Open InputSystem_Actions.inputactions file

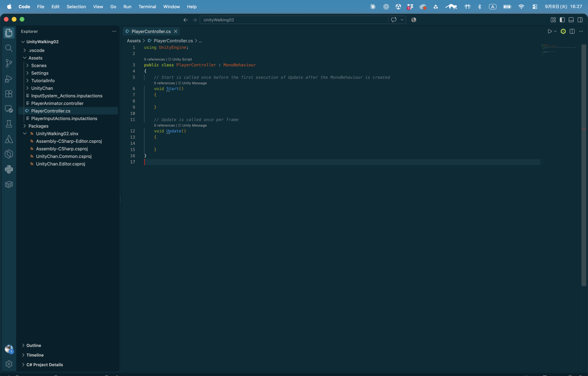[x=67, y=96]
